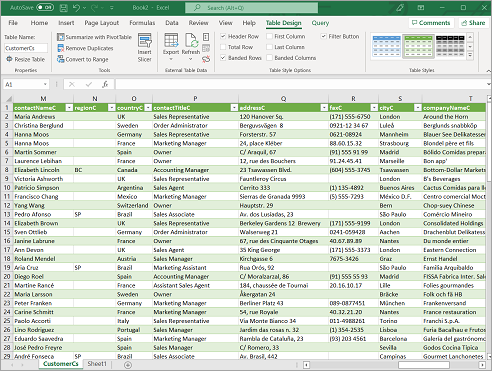This screenshot has width=492, height=371.
Task: Click horizontal scrollbar left arrow
Action: (x=306, y=365)
